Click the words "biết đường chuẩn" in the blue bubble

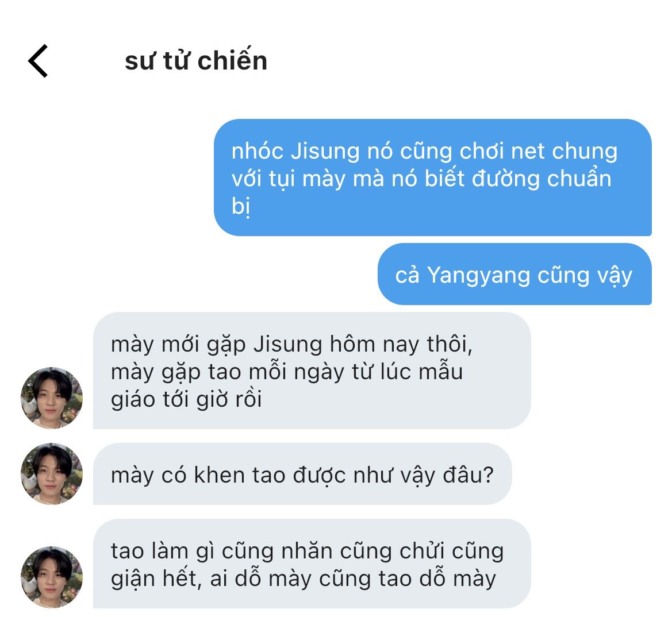pos(518,179)
